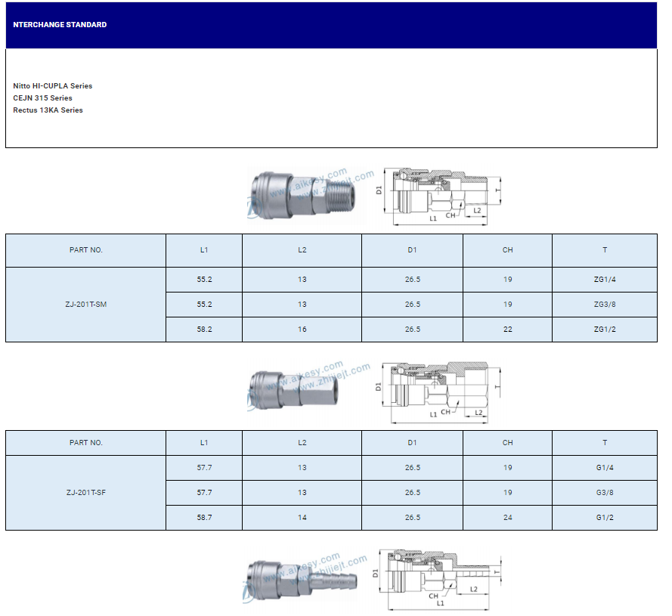Viewport: 672px width, 616px height.
Task: Click the ZJ-201T-SF part number cell
Action: coord(86,493)
